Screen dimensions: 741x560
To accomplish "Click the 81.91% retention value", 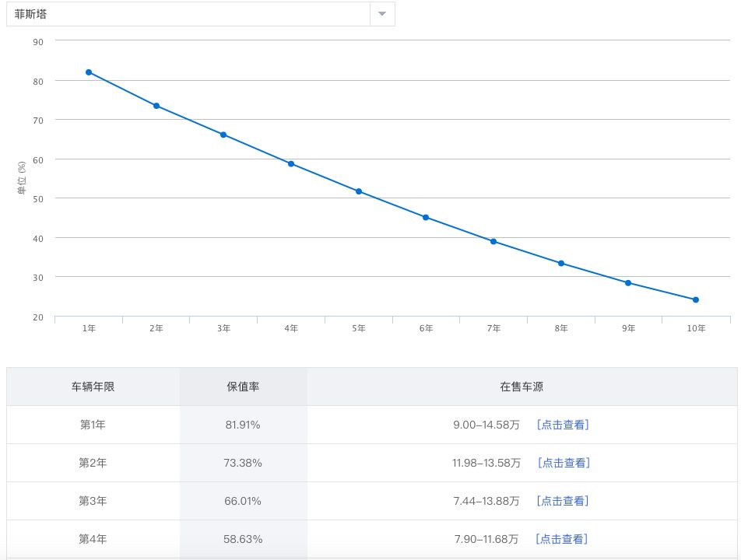I will point(243,425).
